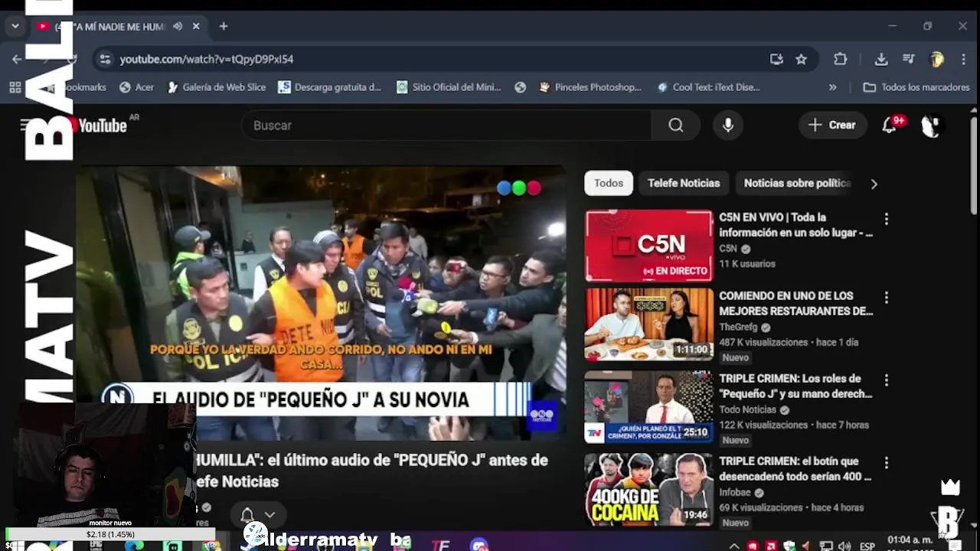Open the tab search dropdown arrow

[x=15, y=26]
